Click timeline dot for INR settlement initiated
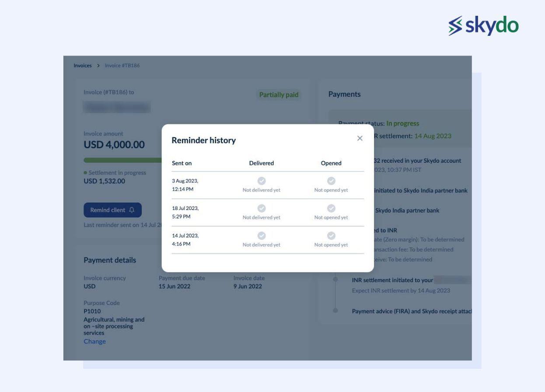Screen dimensions: 545x392 [335, 279]
